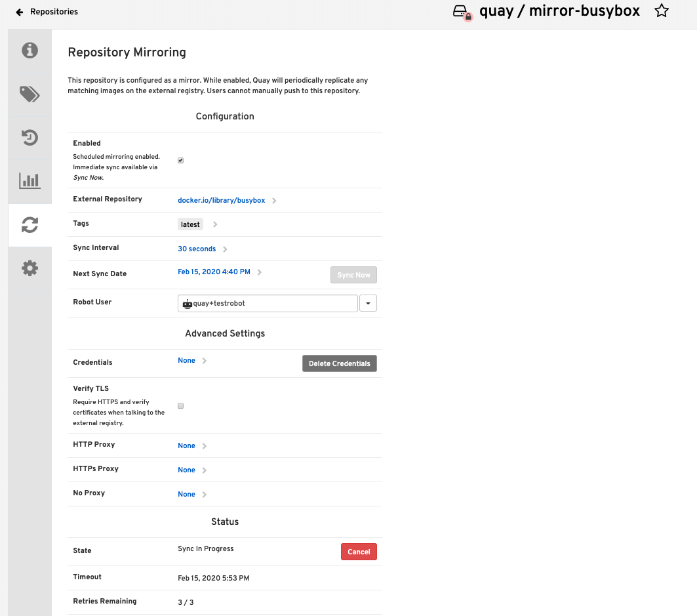Click the Sync Now button
The image size is (697, 616).
point(353,275)
